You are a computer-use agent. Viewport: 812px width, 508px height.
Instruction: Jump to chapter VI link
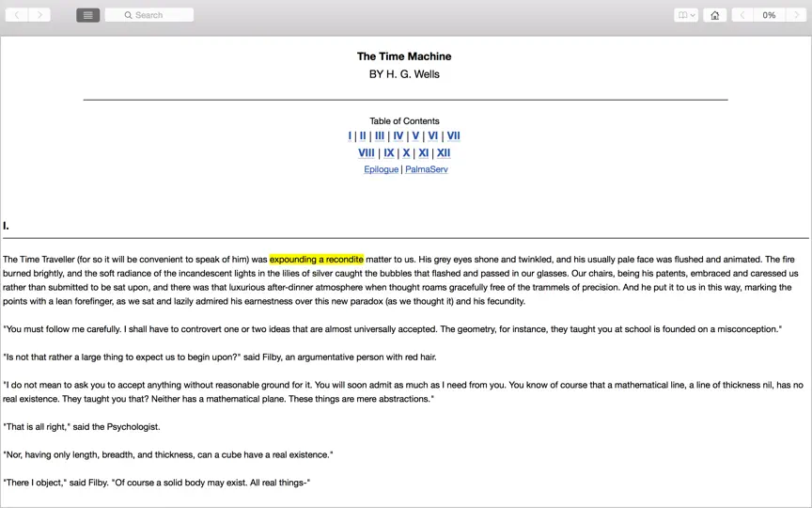[433, 135]
